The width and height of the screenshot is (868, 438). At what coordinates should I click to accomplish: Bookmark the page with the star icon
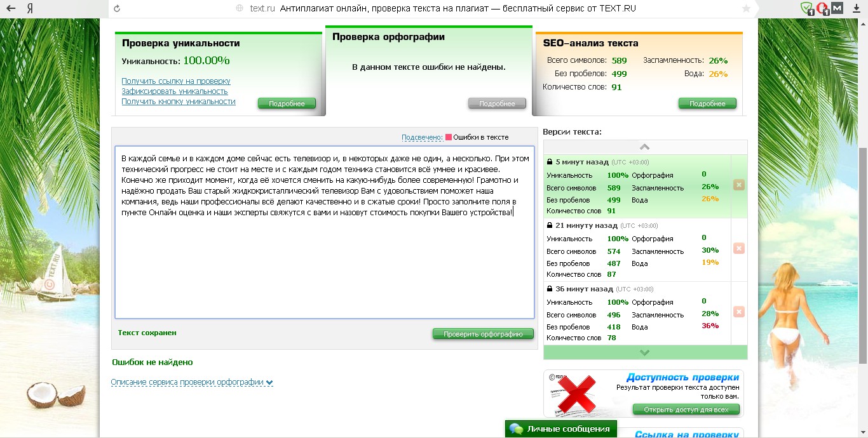pyautogui.click(x=746, y=9)
